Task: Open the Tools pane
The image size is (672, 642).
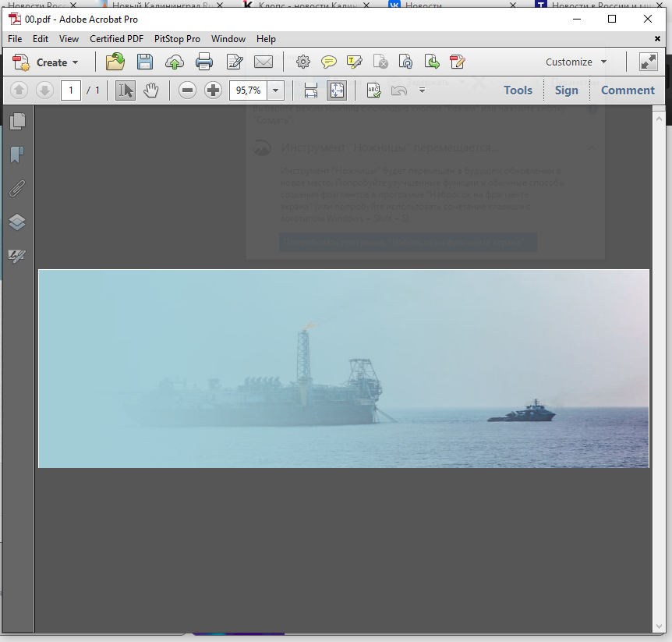Action: coord(518,90)
